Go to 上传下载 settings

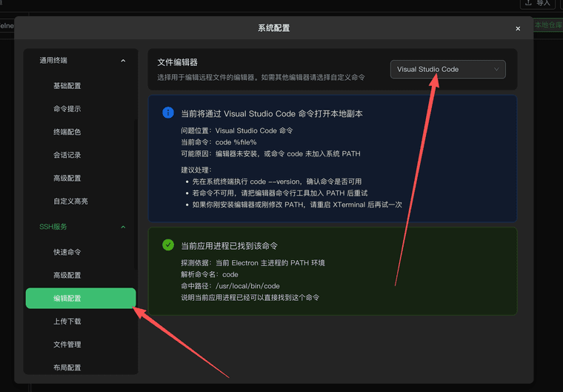coord(67,322)
